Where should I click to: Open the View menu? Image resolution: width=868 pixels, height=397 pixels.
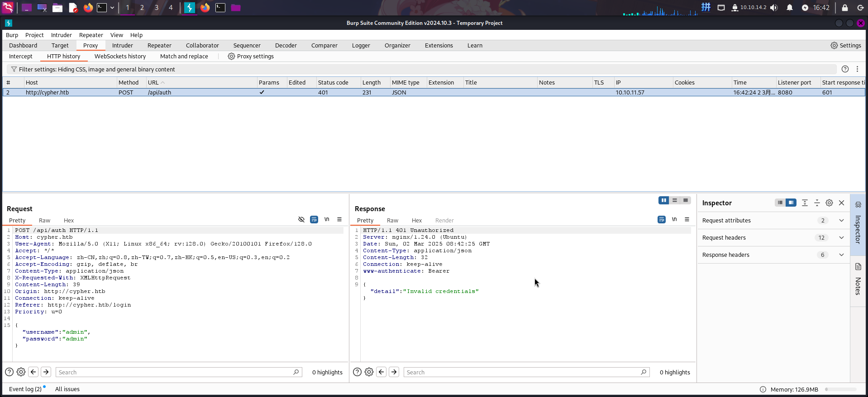click(116, 35)
